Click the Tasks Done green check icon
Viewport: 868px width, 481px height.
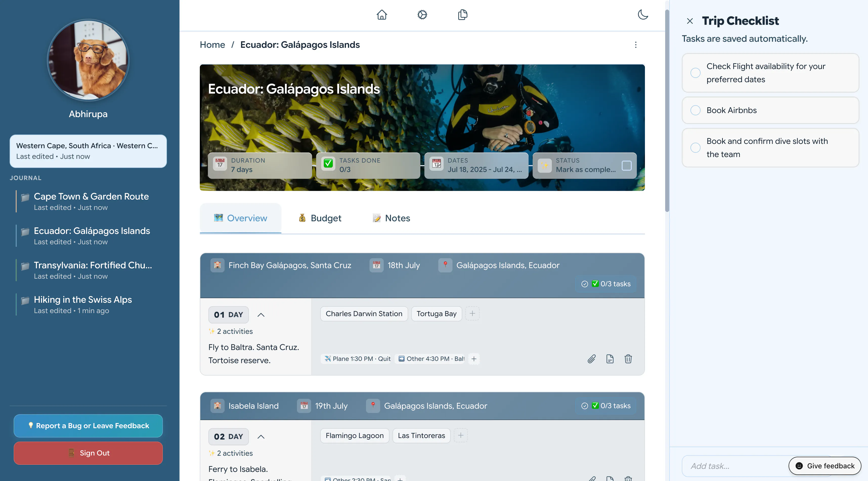coord(328,164)
